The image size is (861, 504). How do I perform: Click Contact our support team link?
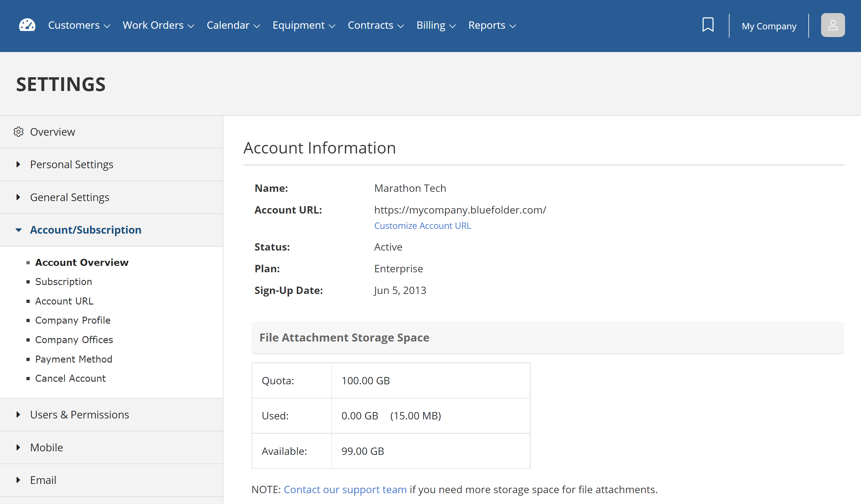pos(345,490)
